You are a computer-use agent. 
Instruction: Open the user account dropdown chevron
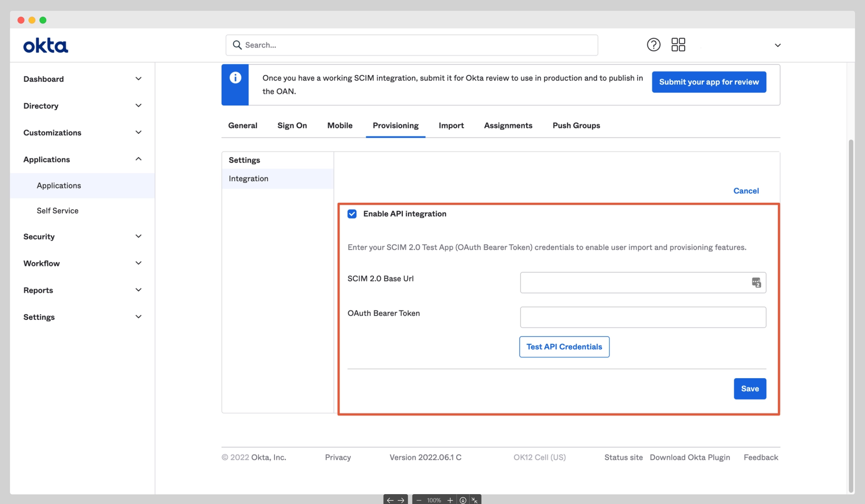tap(777, 45)
